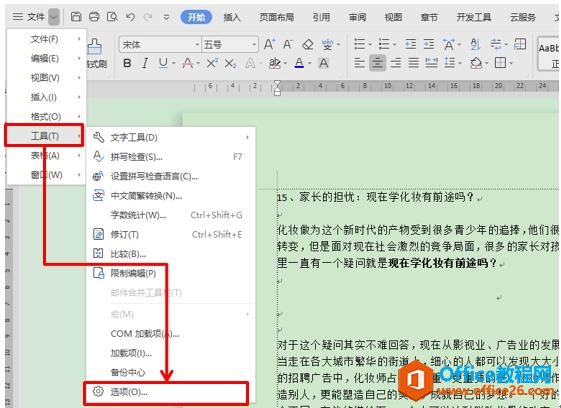Expand borders dropdown arrow
Screen dimensions: 561x408
[x=511, y=64]
